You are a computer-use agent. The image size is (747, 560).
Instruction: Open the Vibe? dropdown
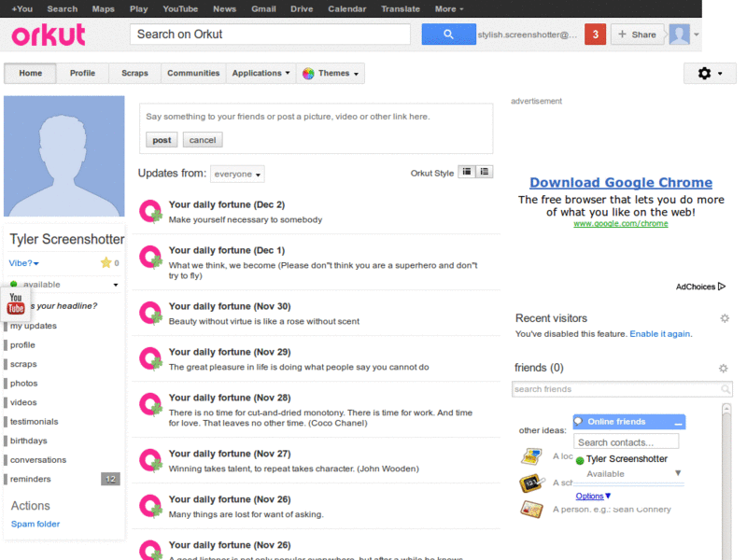(24, 263)
